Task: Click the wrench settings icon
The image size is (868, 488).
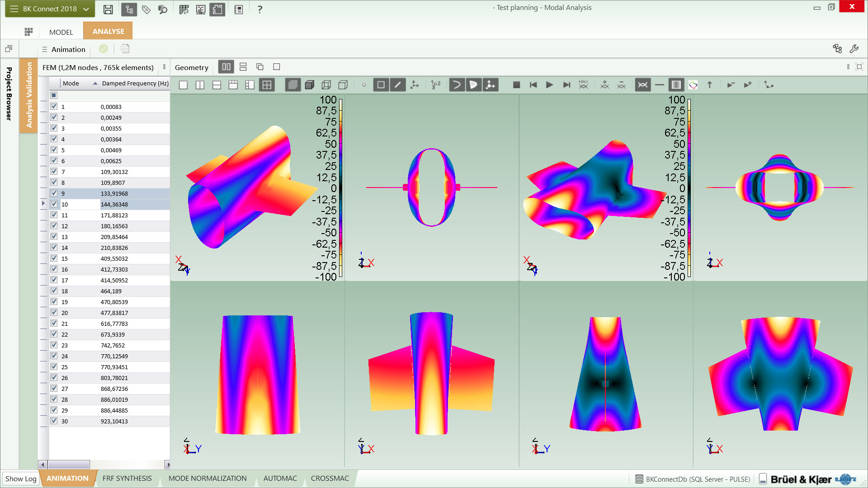Action: (x=854, y=49)
